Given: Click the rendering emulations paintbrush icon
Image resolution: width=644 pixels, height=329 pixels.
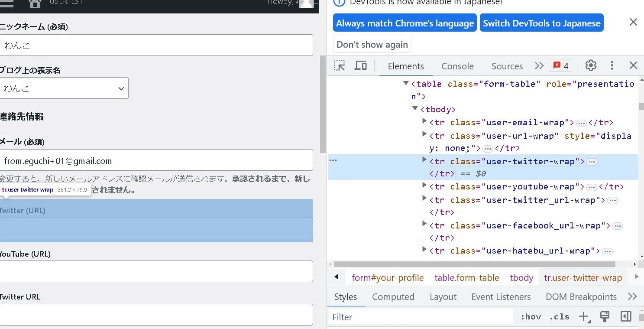Looking at the screenshot, I should (x=605, y=316).
